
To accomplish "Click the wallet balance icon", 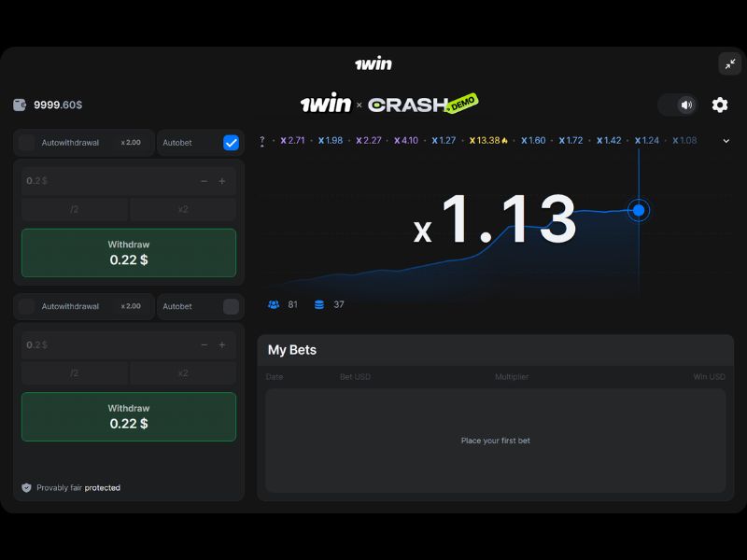I will click(21, 105).
